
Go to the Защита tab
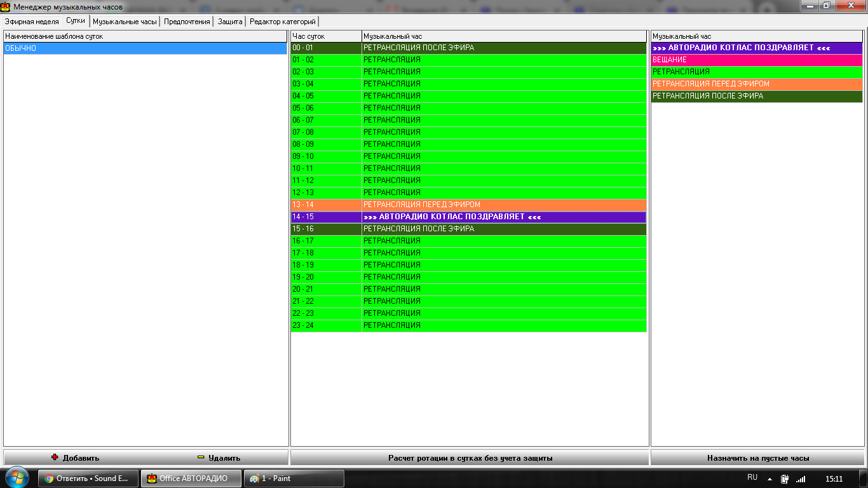pos(230,22)
